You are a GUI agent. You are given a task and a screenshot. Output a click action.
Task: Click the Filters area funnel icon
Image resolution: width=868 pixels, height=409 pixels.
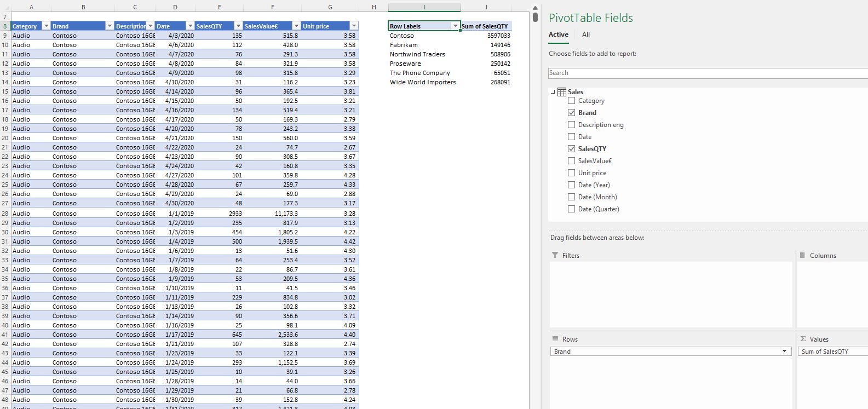click(x=555, y=255)
